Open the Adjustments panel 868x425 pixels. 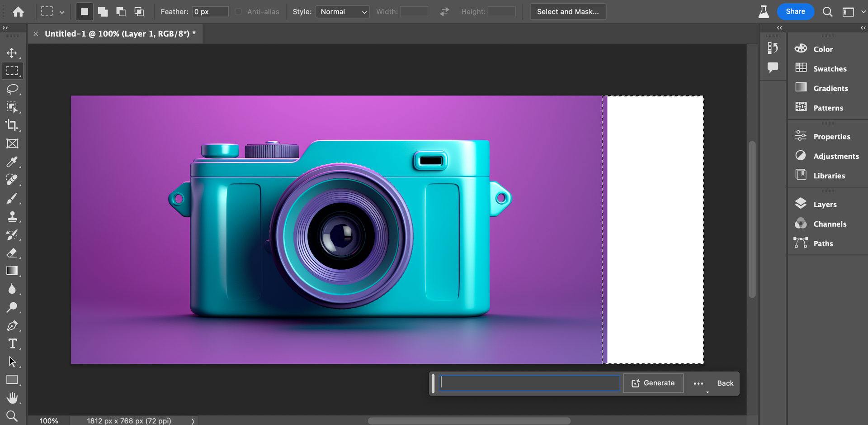(x=827, y=156)
